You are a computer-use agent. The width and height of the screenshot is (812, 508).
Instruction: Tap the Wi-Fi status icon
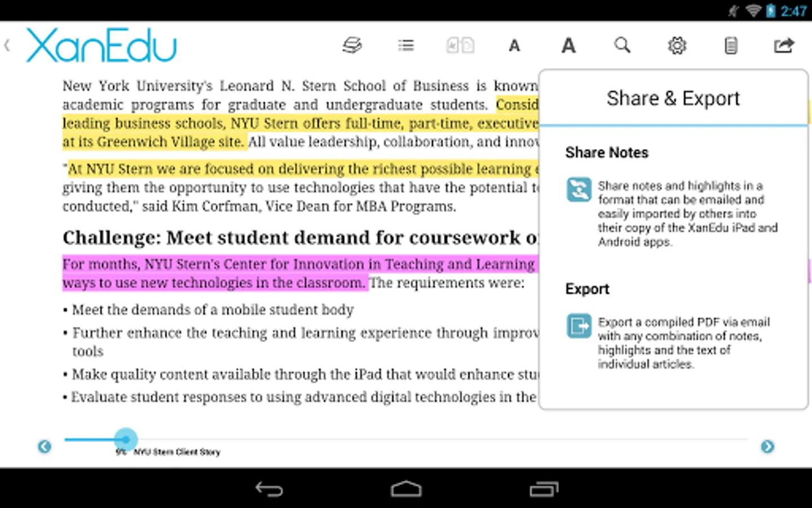click(753, 11)
